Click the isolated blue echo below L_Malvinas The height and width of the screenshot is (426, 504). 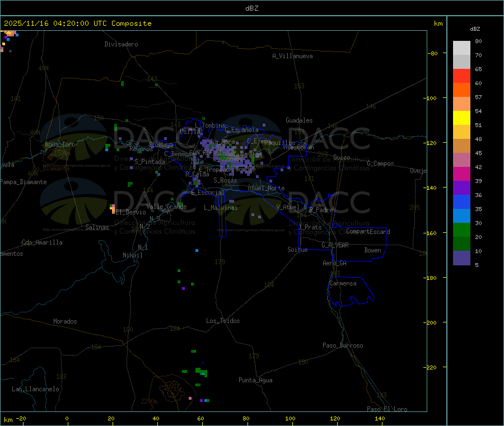(197, 250)
